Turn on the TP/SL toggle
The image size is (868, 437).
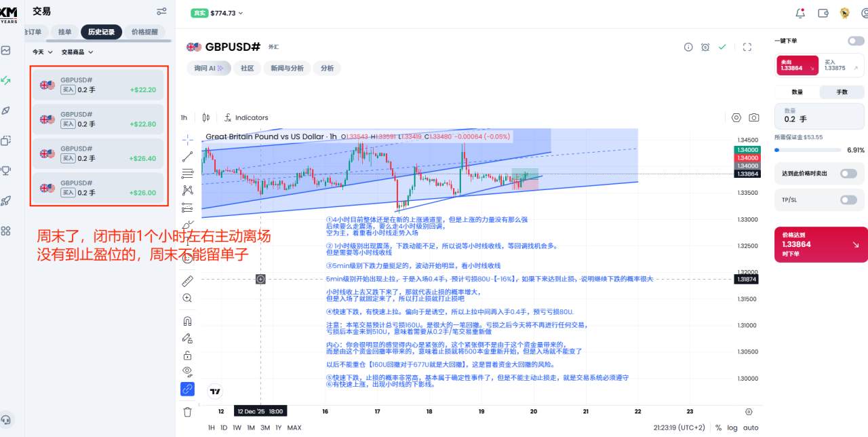(x=848, y=199)
